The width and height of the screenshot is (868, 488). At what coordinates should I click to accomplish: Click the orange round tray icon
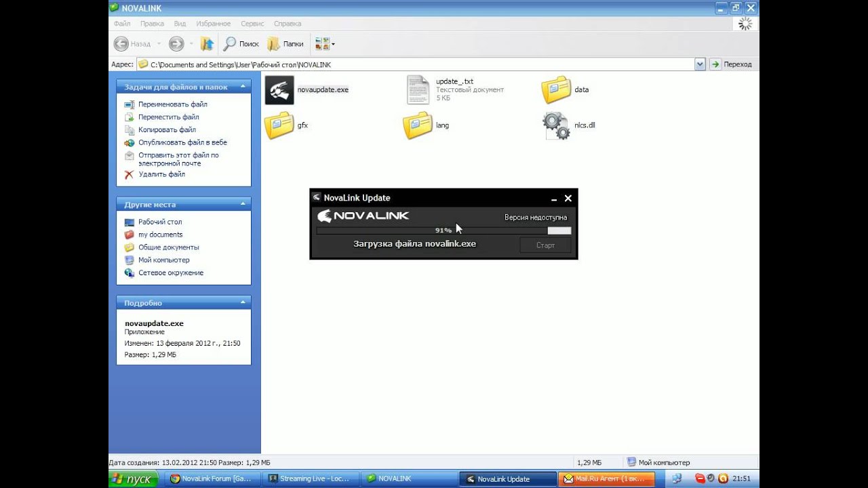pos(723,479)
